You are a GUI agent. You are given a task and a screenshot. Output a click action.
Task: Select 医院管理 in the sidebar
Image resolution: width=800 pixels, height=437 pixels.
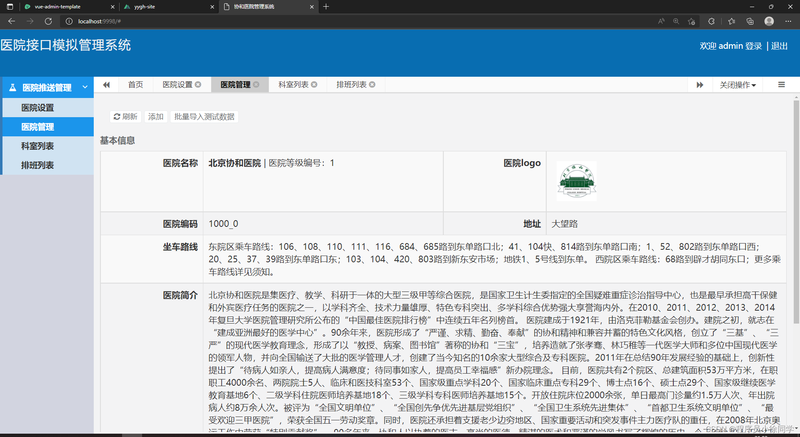click(x=48, y=127)
